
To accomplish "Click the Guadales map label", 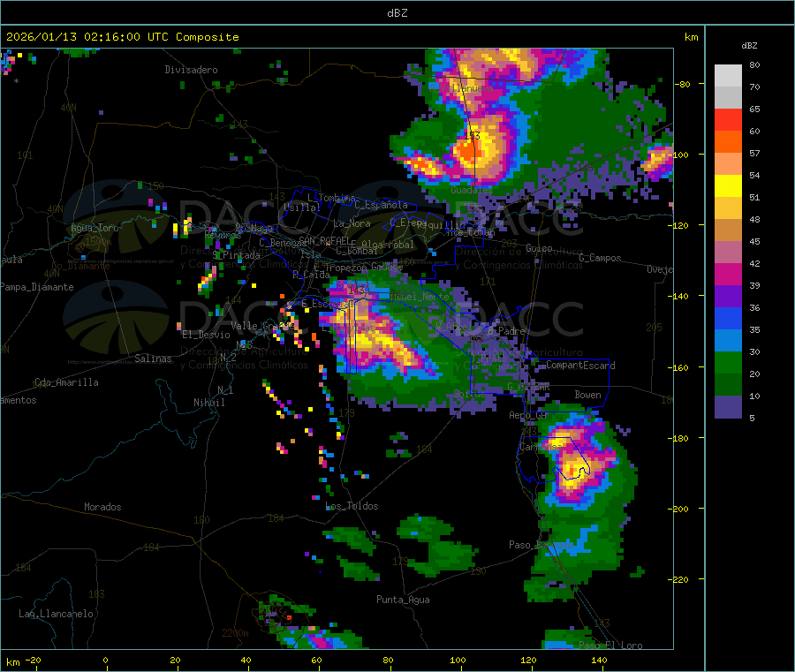I will (472, 190).
